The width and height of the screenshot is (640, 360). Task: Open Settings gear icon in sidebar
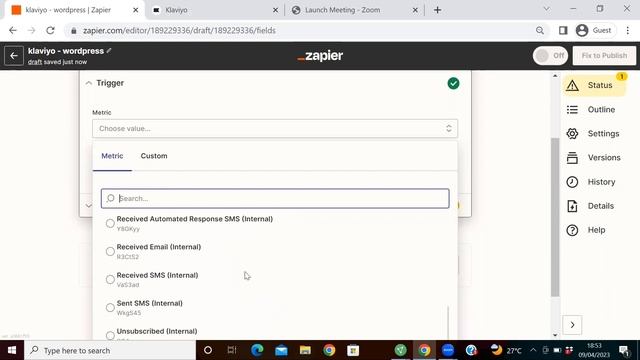coord(572,133)
